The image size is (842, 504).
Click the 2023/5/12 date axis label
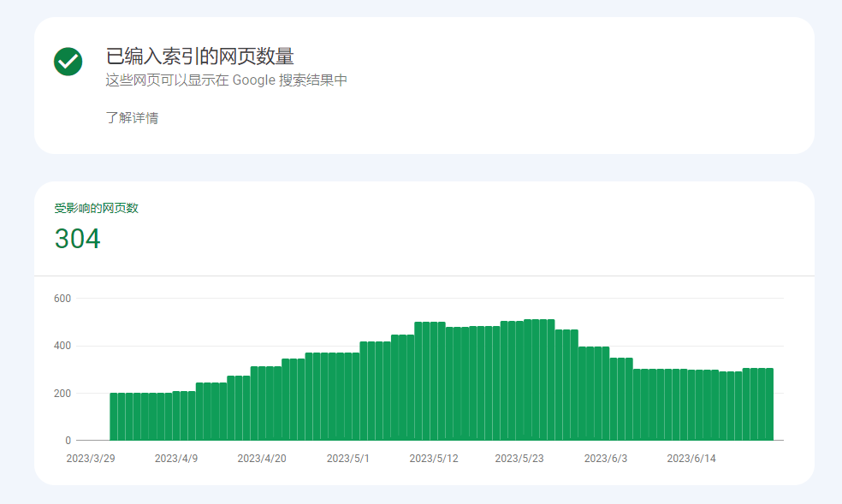[434, 459]
